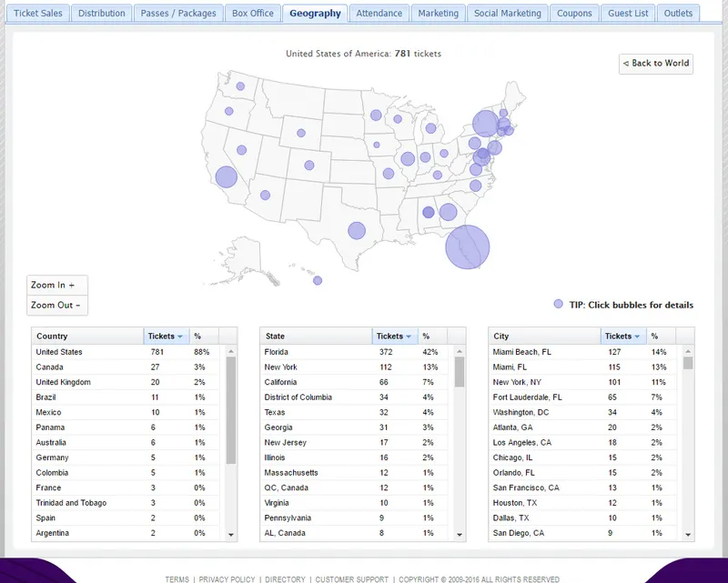728x583 pixels.
Task: Click the large Florida bubble on map
Action: [x=468, y=247]
